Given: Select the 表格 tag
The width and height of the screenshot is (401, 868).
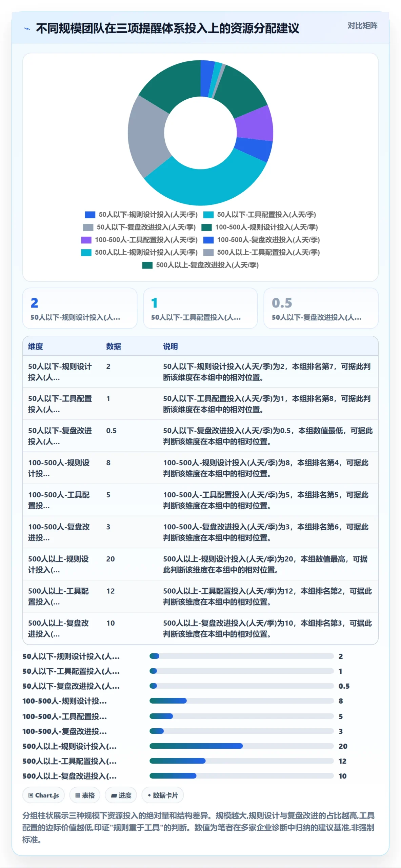Looking at the screenshot, I should 85,795.
